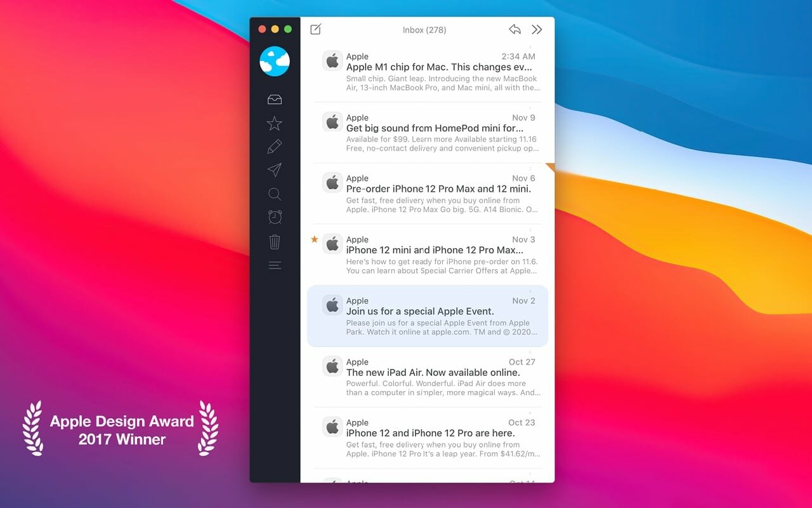Viewport: 812px width, 508px height.
Task: Open Trash folder in sidebar
Action: (x=275, y=241)
